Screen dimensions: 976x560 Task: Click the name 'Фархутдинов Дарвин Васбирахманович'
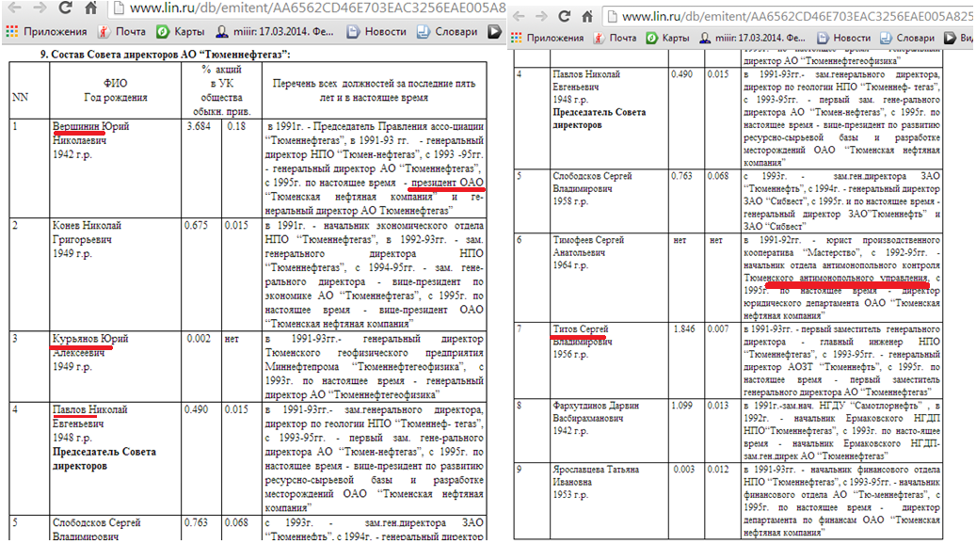pyautogui.click(x=596, y=418)
